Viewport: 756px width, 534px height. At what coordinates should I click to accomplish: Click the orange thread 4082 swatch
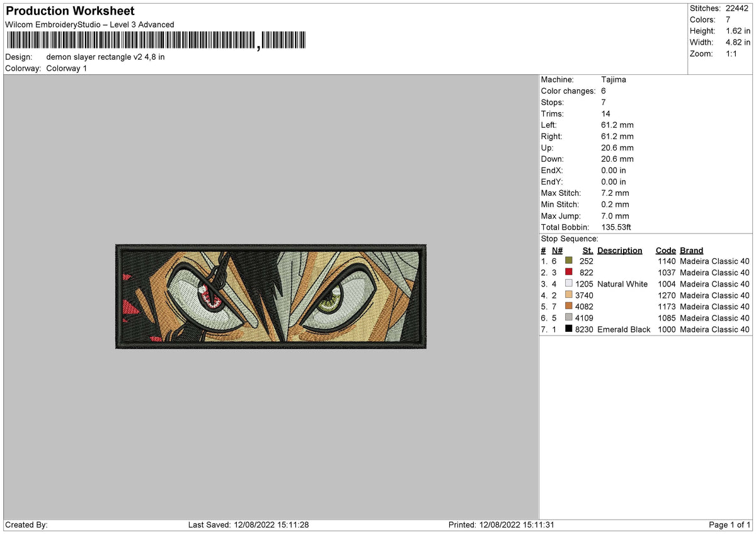click(x=569, y=307)
